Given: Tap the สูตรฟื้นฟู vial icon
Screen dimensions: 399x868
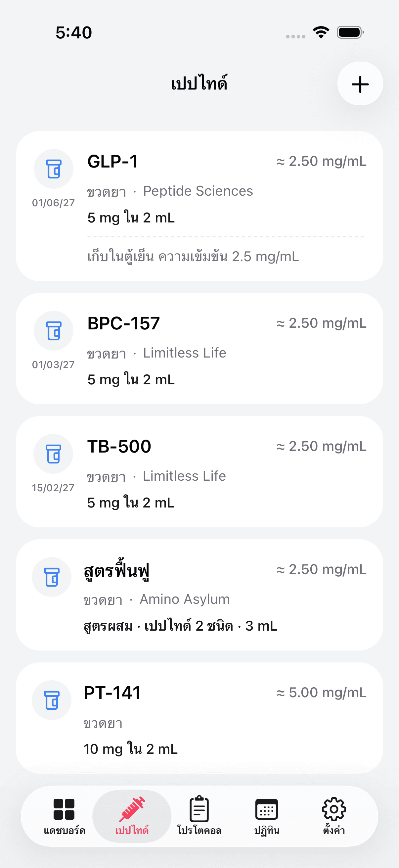Looking at the screenshot, I should pos(52,577).
